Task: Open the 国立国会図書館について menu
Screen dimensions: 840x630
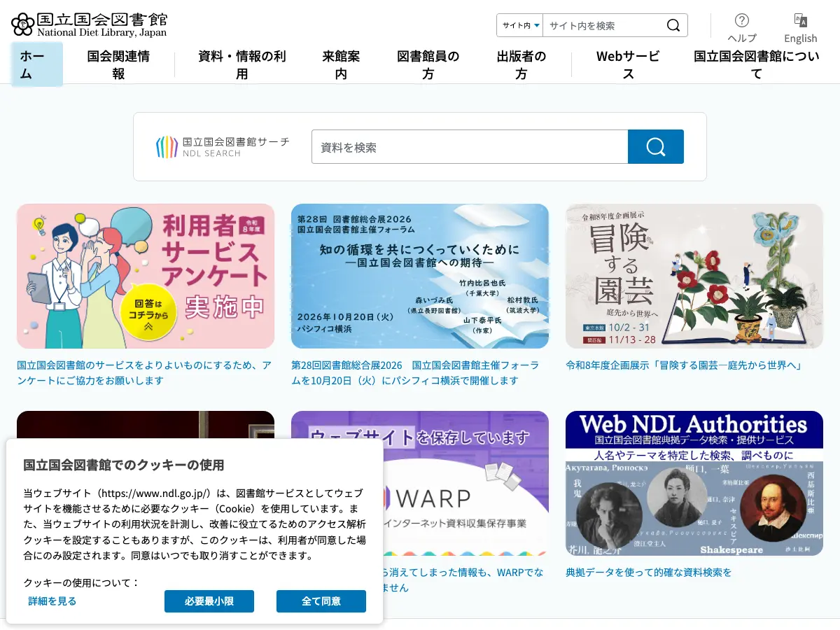Action: pyautogui.click(x=757, y=64)
